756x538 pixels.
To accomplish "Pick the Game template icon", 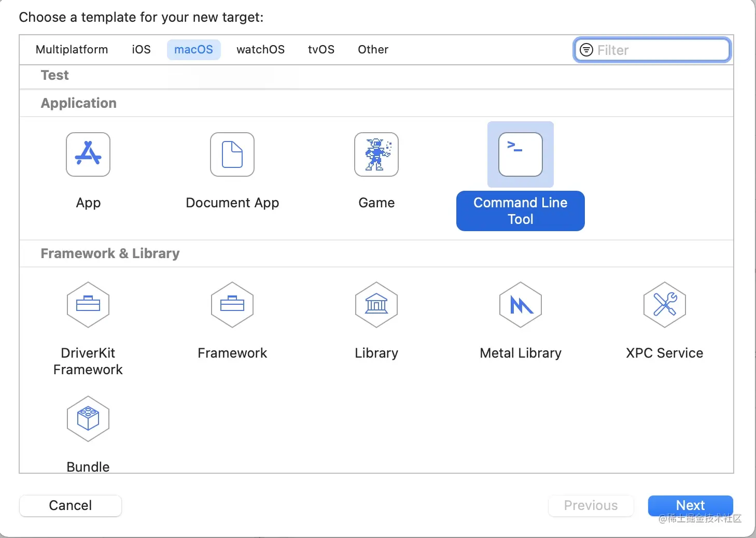I will [x=376, y=154].
